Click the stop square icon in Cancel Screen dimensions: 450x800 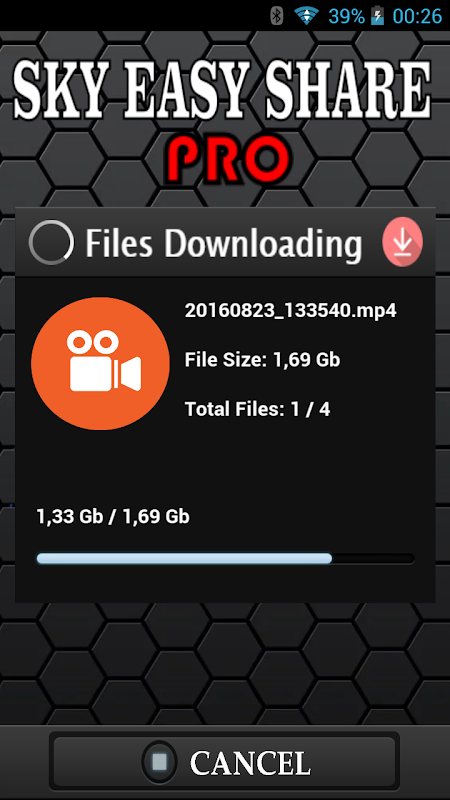(x=160, y=762)
